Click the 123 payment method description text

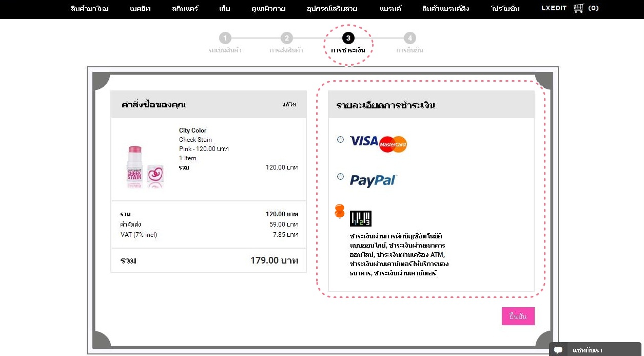(x=399, y=255)
